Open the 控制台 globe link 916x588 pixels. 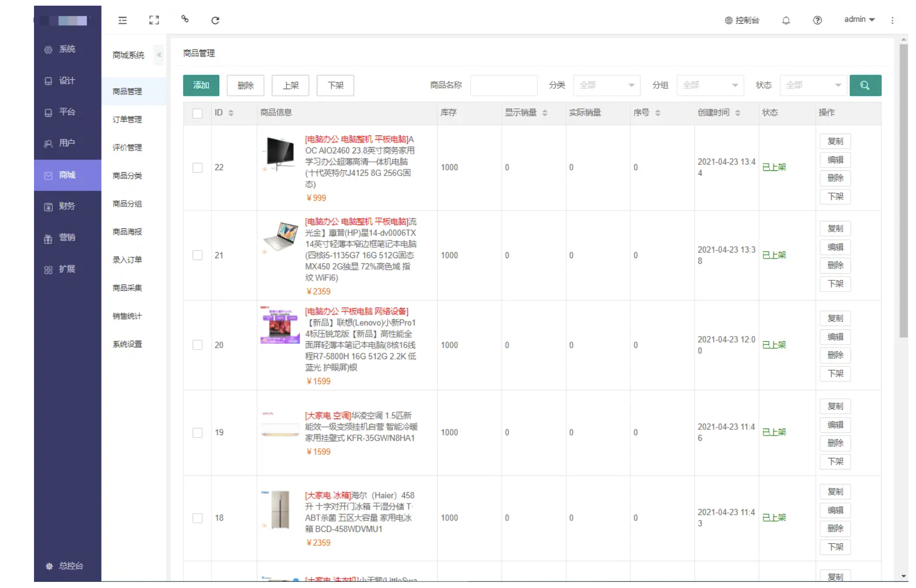742,20
